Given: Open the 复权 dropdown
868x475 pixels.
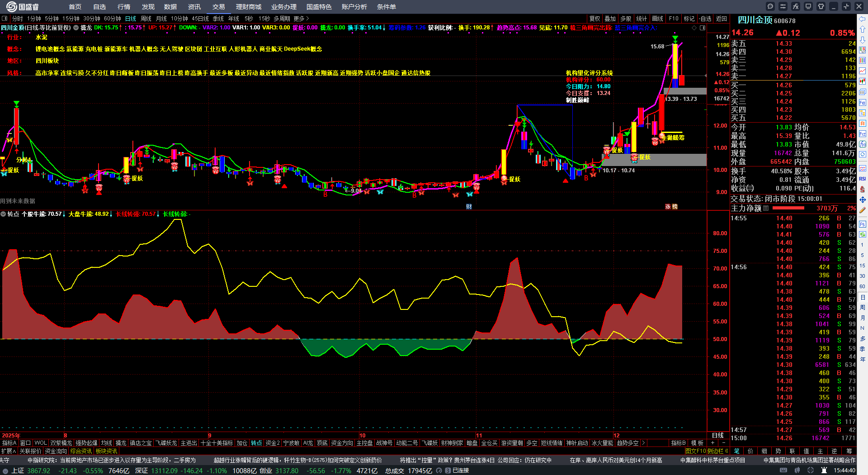Looking at the screenshot, I should coord(595,19).
